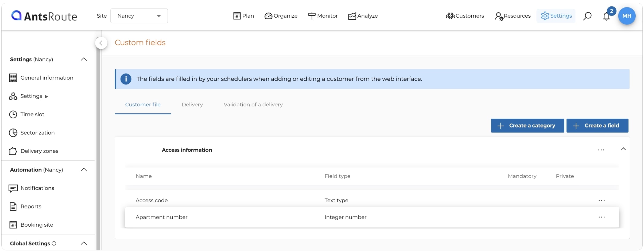Expand the Settings submenu in sidebar

[x=29, y=96]
